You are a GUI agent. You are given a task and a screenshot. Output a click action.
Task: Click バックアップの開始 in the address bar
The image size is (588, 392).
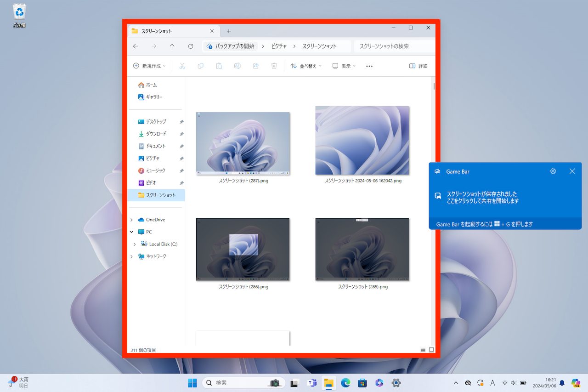pyautogui.click(x=235, y=46)
